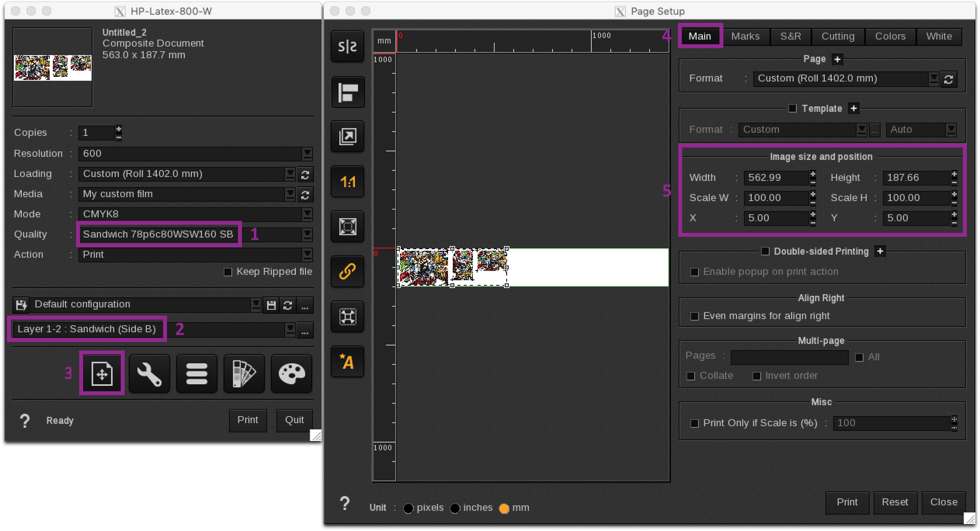Check Even margins for align right
The width and height of the screenshot is (980, 531).
coord(695,316)
